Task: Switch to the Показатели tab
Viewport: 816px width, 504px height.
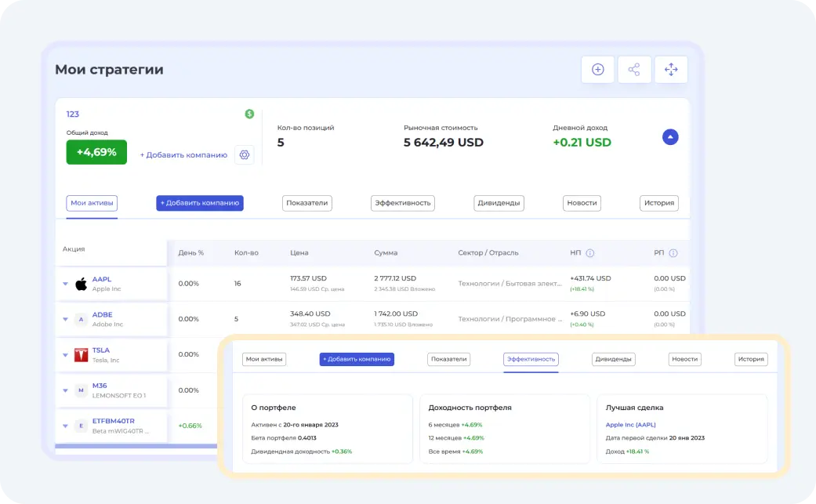Action: [x=307, y=203]
